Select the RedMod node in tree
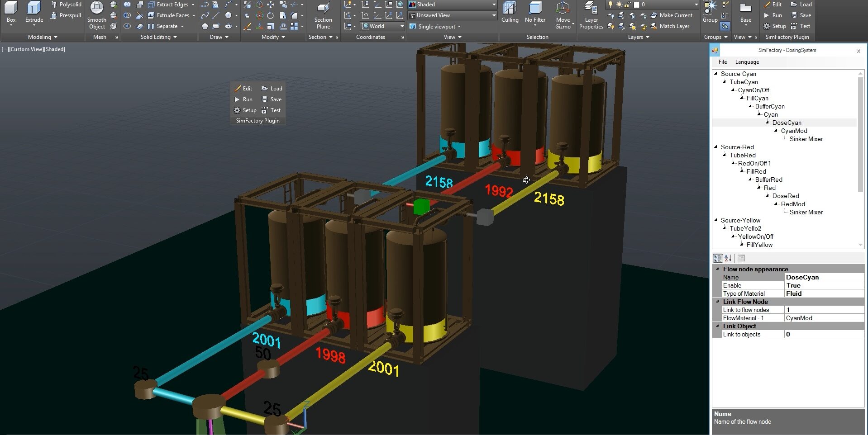 click(793, 204)
